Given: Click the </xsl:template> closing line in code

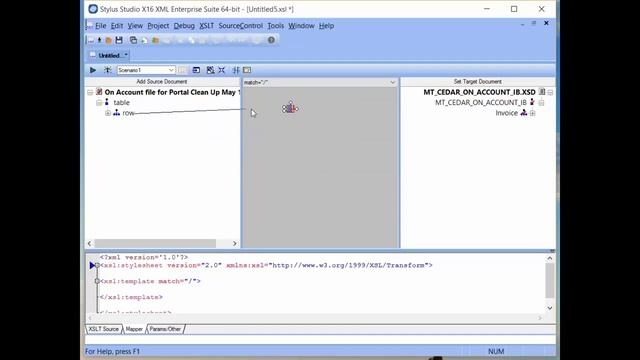Looking at the screenshot, I should click(x=131, y=297).
